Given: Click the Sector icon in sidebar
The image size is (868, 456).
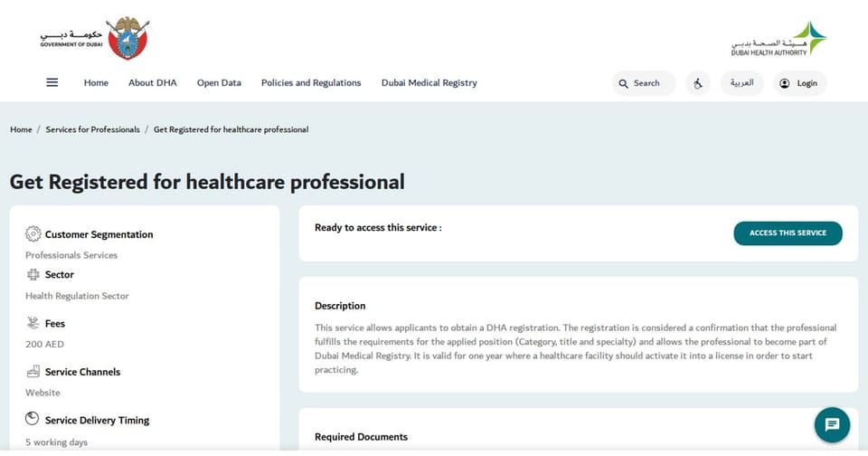Looking at the screenshot, I should coord(33,274).
